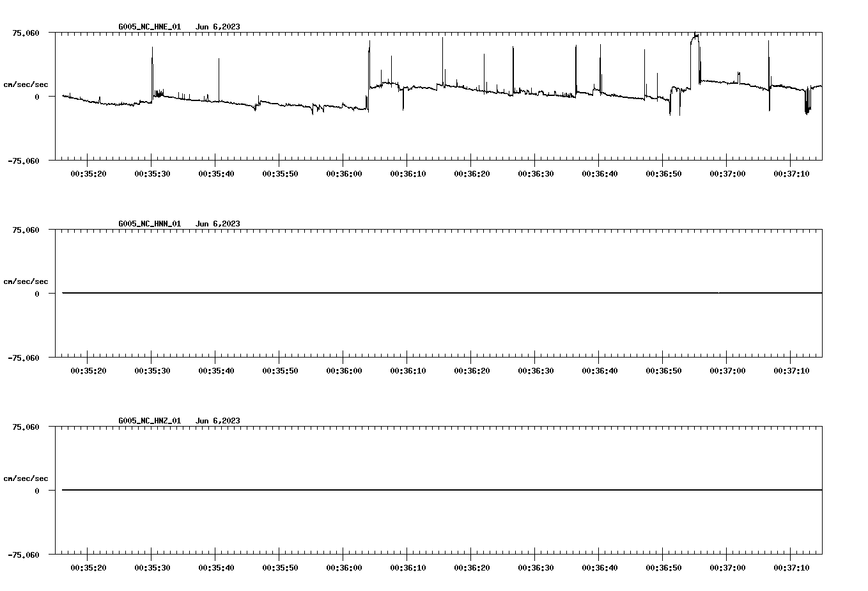The height and width of the screenshot is (591, 868).
Task: Click time label 00:36:30 under HNN plot
Action: tap(536, 371)
